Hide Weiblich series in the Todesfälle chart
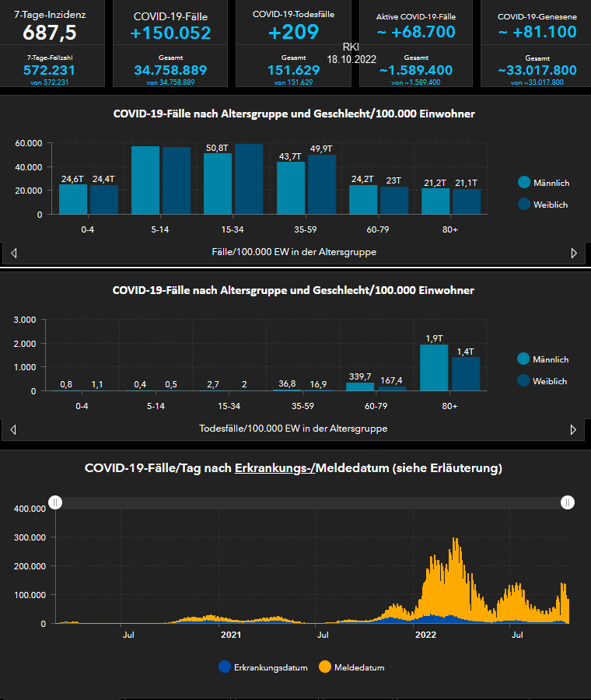 [x=543, y=381]
